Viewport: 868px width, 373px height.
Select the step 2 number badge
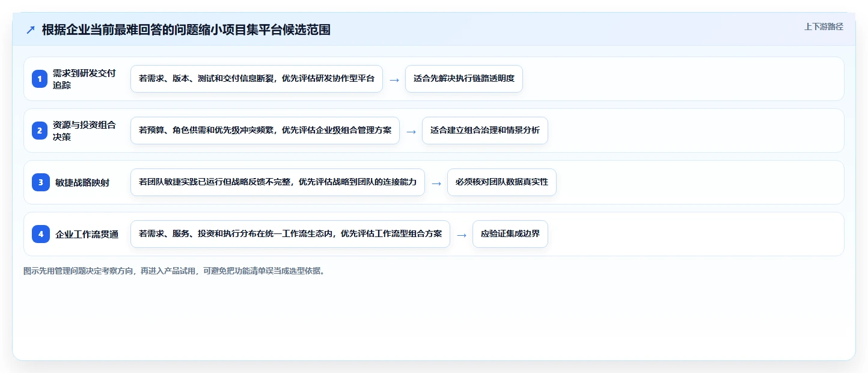(x=40, y=131)
